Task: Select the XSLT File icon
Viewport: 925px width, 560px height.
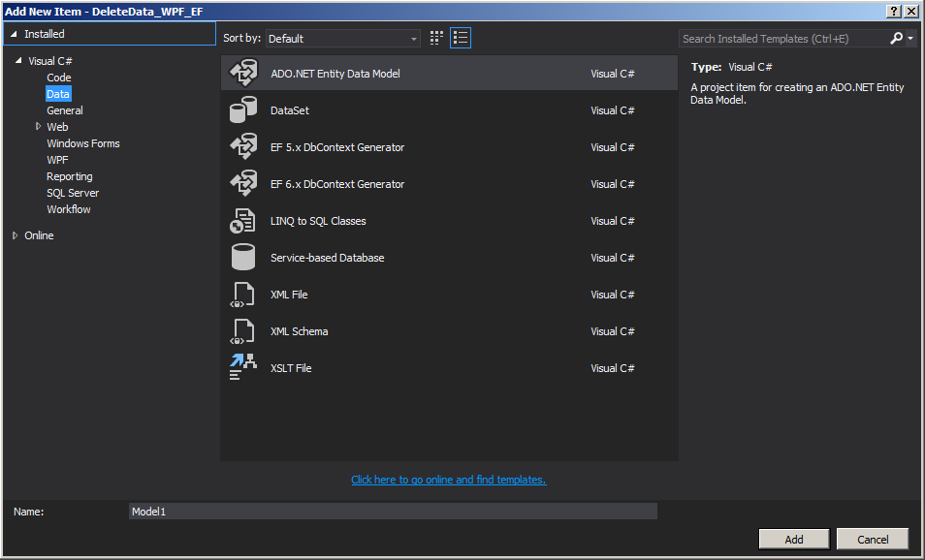Action: click(x=242, y=368)
